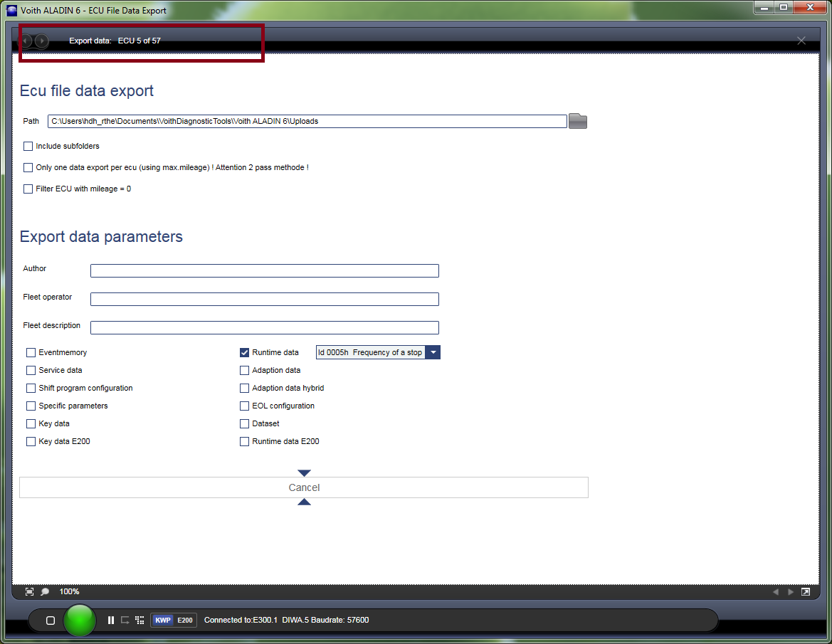Click the 'Connected to:E300.1 DIWA.5 Baudrate: 57600' status text
832x644 pixels.
pyautogui.click(x=287, y=620)
